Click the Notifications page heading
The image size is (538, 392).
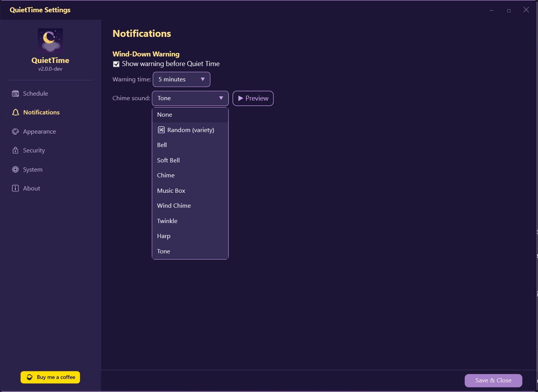(142, 33)
